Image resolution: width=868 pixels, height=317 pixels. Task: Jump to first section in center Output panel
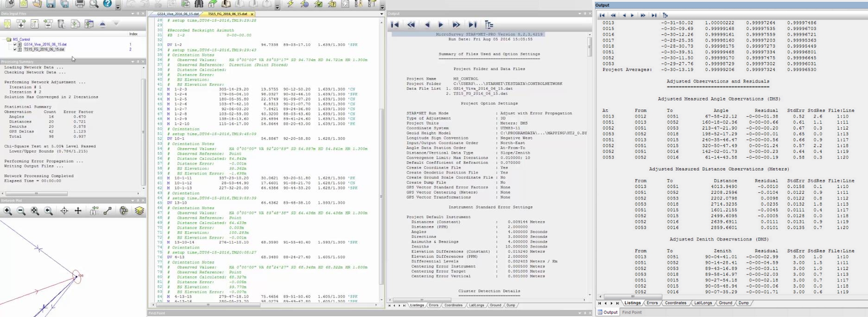[x=394, y=25]
